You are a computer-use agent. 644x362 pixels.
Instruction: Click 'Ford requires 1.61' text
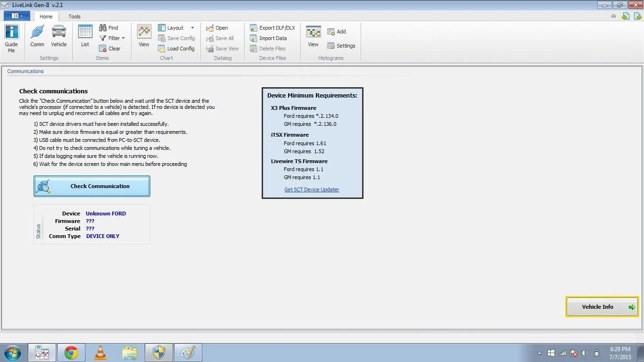click(305, 143)
